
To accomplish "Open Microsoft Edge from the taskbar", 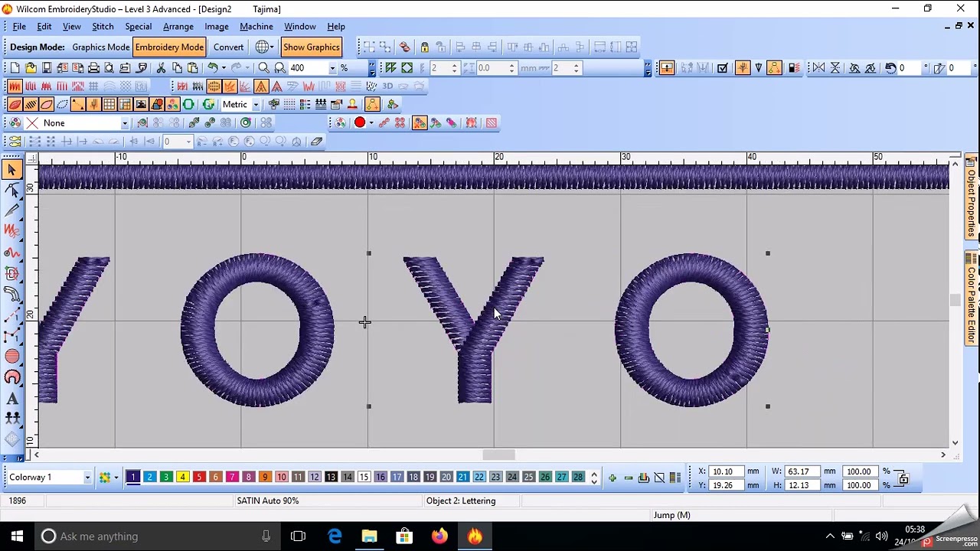I will pyautogui.click(x=335, y=536).
